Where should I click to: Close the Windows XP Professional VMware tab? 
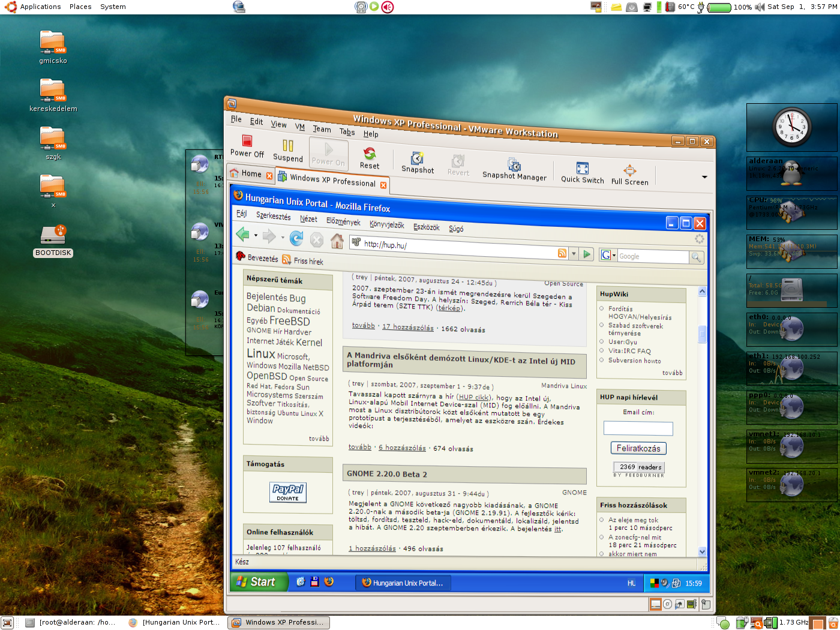[383, 185]
